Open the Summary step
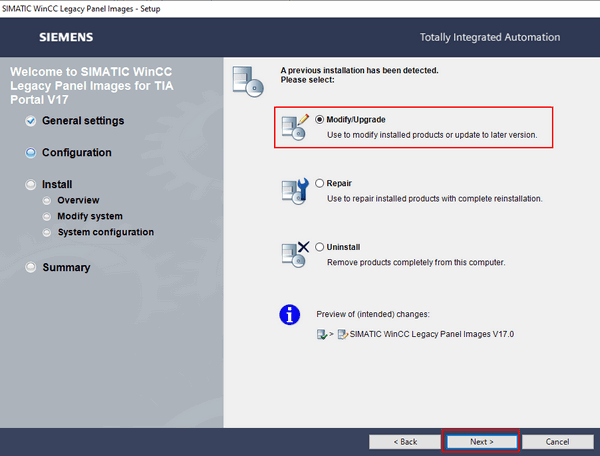The height and width of the screenshot is (456, 600). point(66,267)
